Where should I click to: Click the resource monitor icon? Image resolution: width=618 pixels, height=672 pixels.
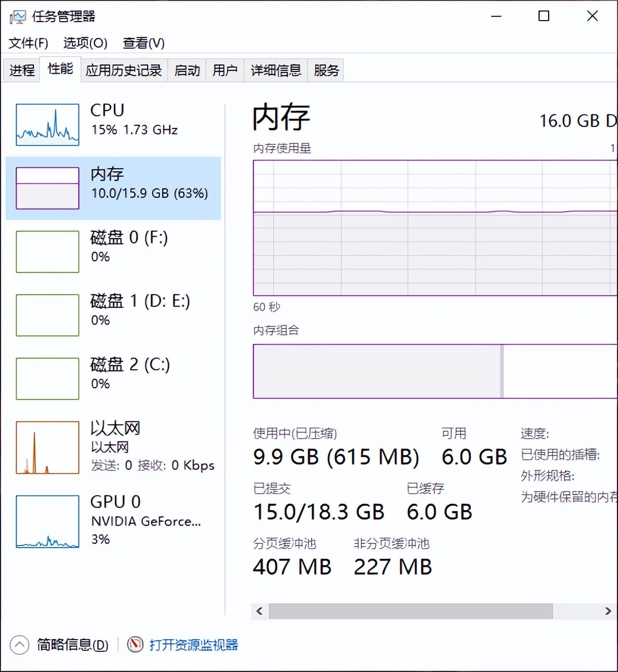click(x=135, y=644)
